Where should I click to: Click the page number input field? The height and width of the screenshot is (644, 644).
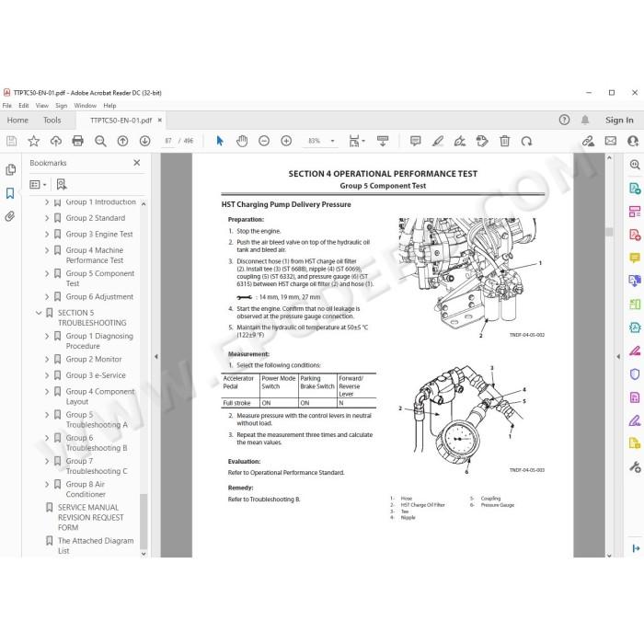[x=168, y=142]
